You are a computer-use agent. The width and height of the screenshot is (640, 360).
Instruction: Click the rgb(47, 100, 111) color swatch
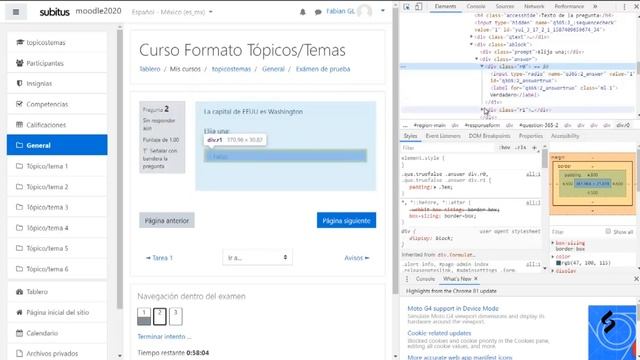click(x=559, y=263)
